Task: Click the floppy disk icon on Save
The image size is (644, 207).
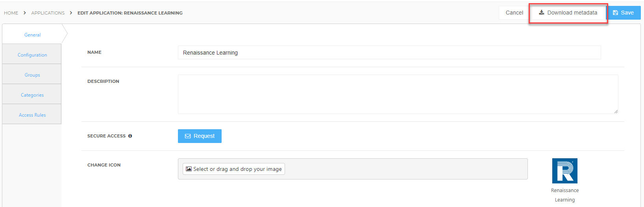Action: 616,13
